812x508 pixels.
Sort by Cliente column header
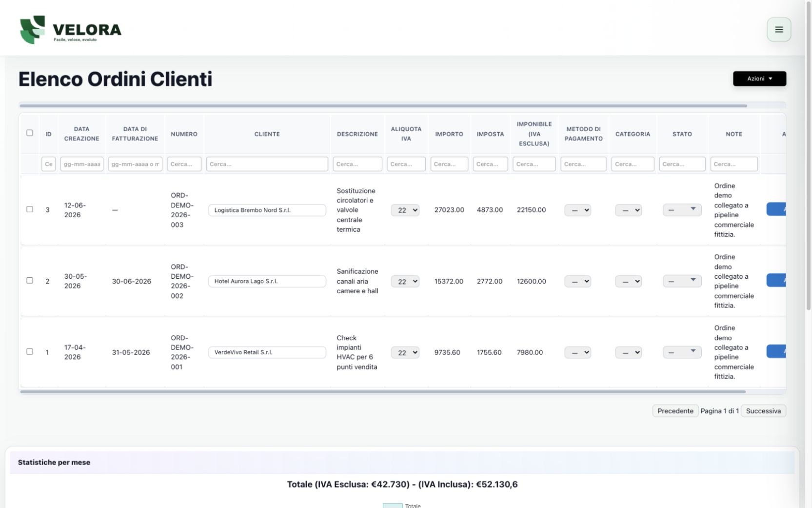coord(267,134)
